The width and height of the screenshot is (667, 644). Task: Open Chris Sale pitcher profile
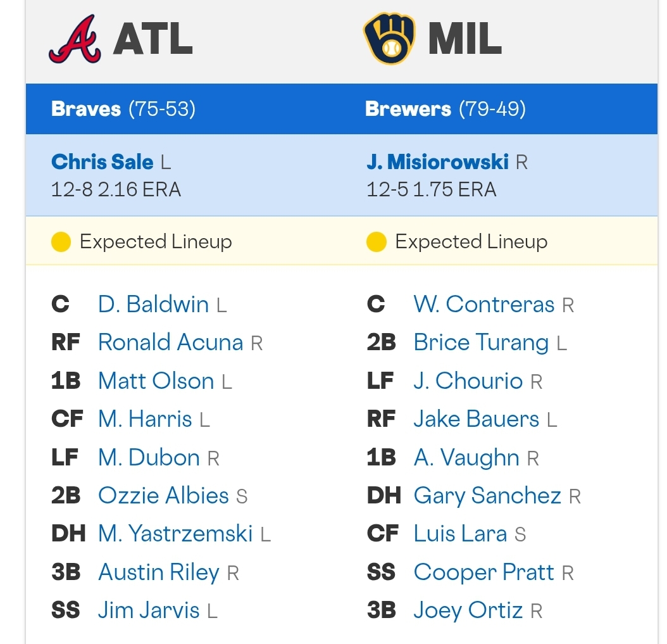point(102,162)
